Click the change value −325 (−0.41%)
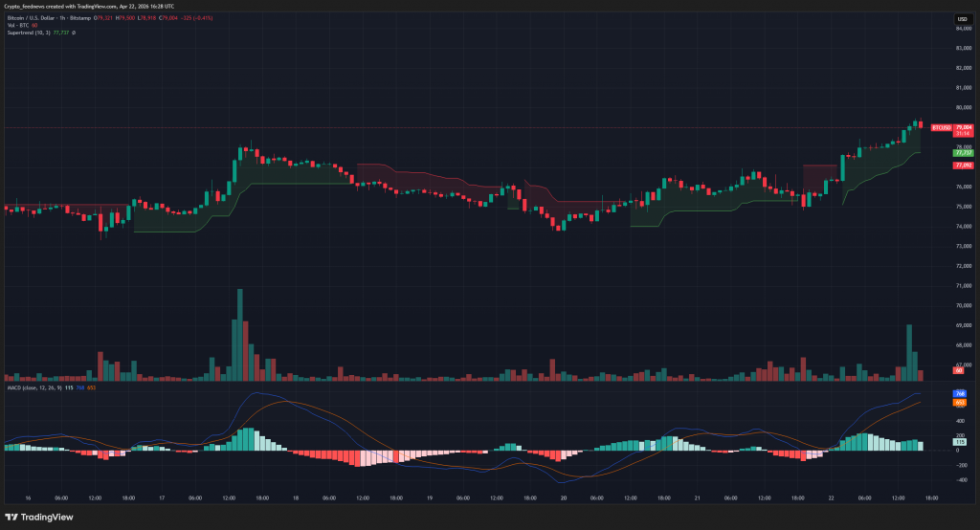Screen dimensions: 980x530 click(x=196, y=18)
